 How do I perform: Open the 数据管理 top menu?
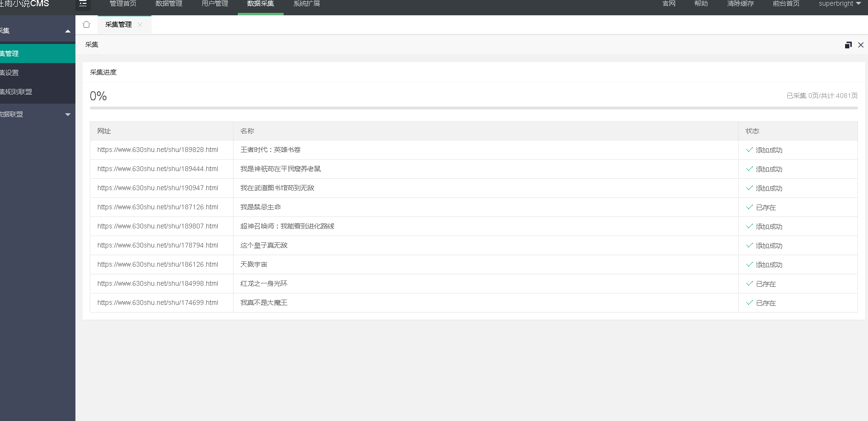[x=169, y=4]
